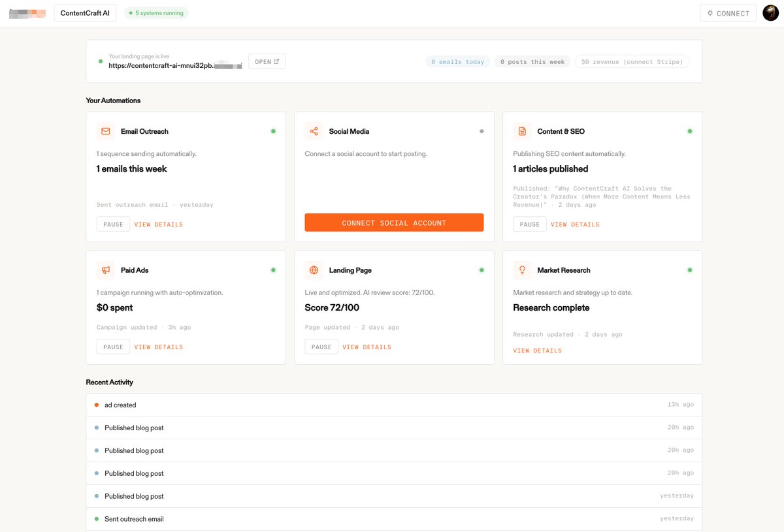Click the green dot beside Sent outreach email
The height and width of the screenshot is (532, 784).
click(97, 519)
